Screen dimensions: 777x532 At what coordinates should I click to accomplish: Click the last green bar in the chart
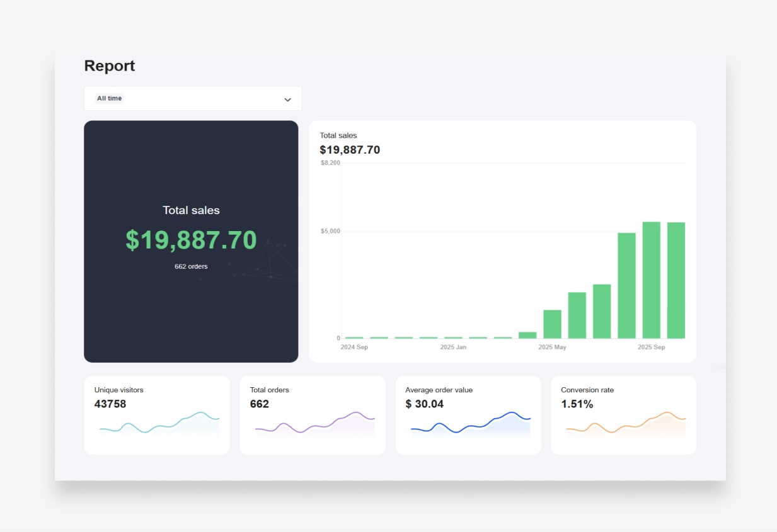[676, 280]
